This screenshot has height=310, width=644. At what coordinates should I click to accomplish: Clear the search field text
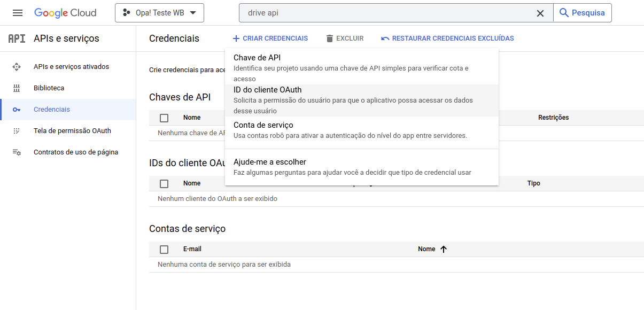click(540, 13)
